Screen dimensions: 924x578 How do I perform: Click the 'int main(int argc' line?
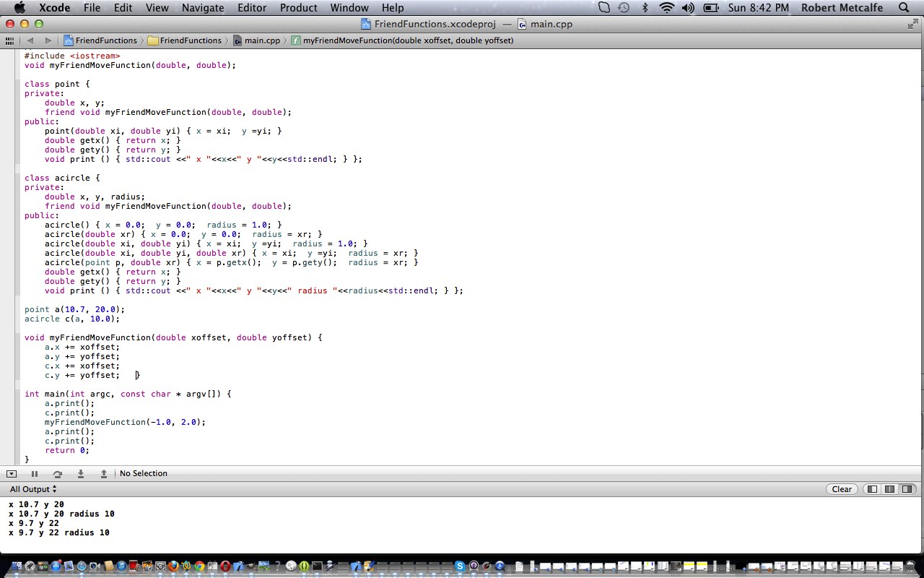click(128, 394)
